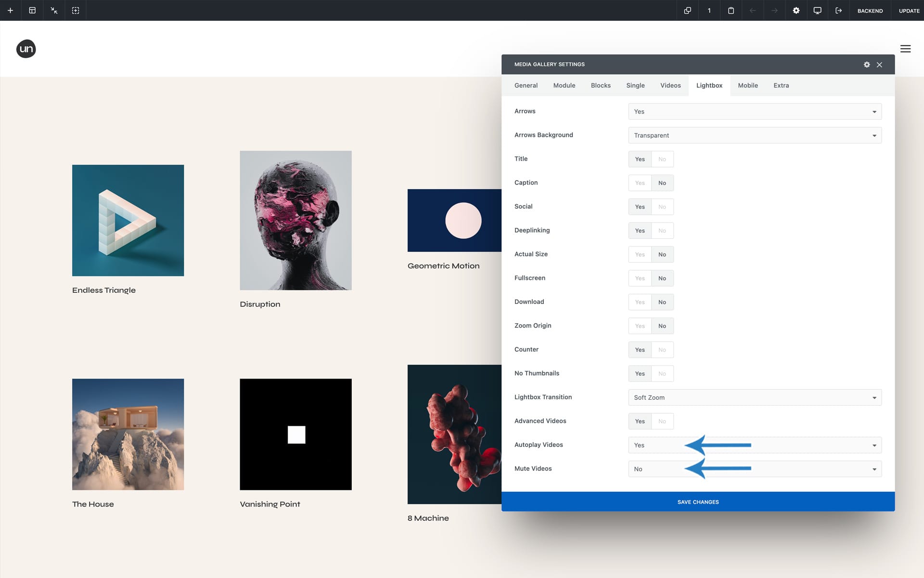Open the templates layout icon
Viewport: 924px width, 578px height.
[x=32, y=10]
